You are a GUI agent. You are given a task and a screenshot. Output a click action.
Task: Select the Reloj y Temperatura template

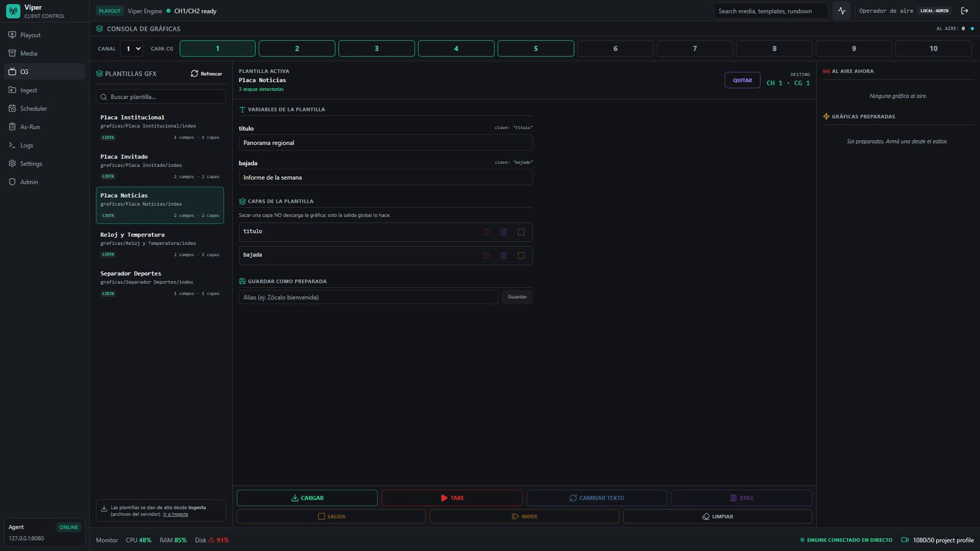160,244
